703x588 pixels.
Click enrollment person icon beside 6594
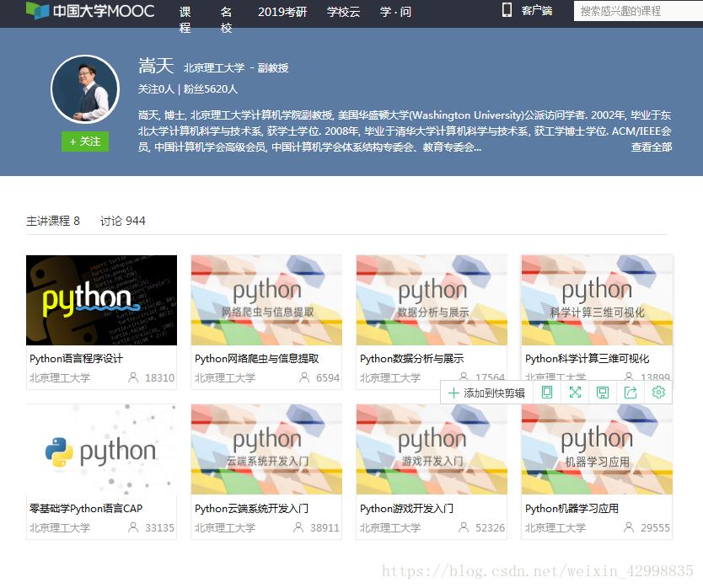tap(304, 377)
